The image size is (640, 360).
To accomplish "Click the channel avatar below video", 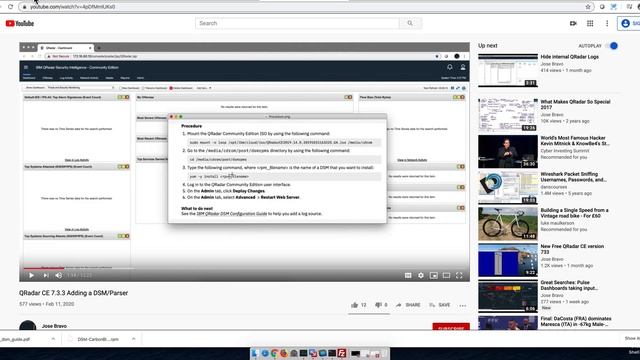I will [28, 326].
